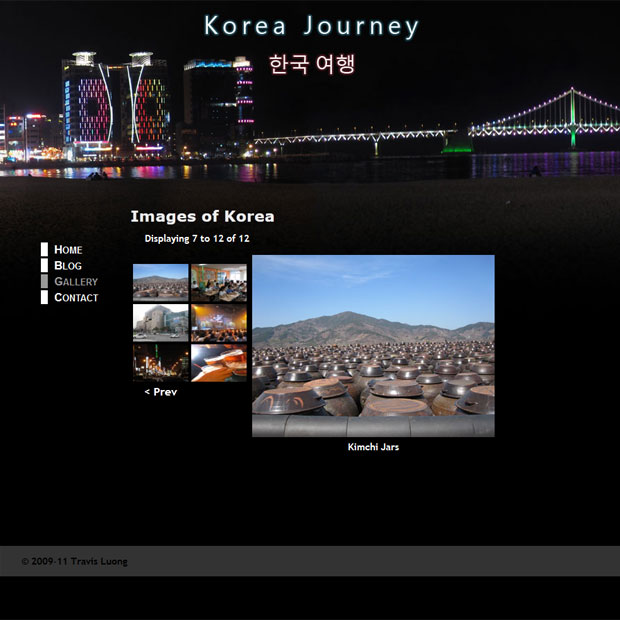The width and height of the screenshot is (620, 620).
Task: Click the '< Prev' pagination link
Action: coord(161,392)
